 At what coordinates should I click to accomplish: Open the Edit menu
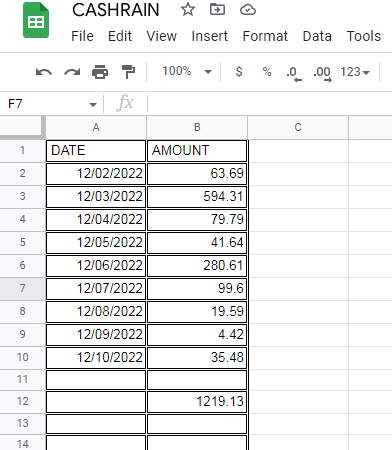(120, 36)
